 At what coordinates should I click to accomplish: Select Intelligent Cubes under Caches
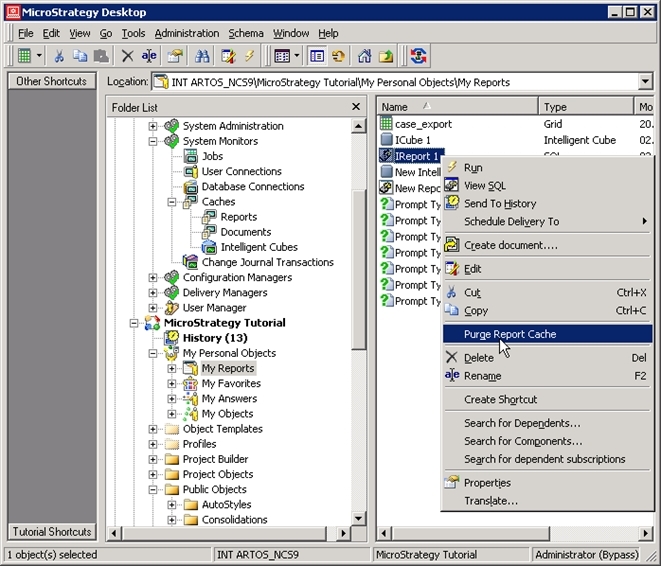click(x=259, y=247)
